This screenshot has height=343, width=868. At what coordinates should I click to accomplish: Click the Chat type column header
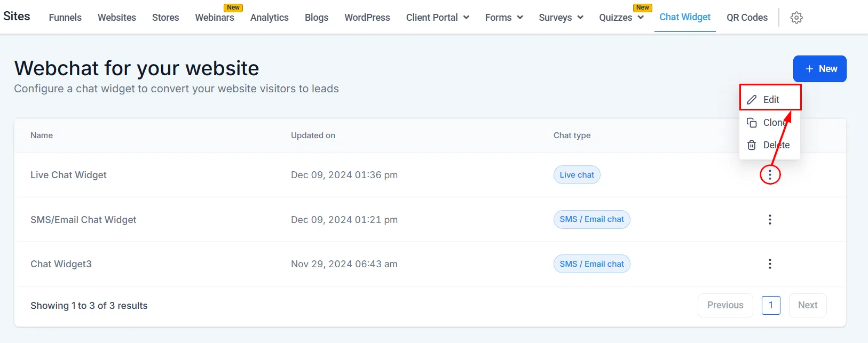[572, 135]
